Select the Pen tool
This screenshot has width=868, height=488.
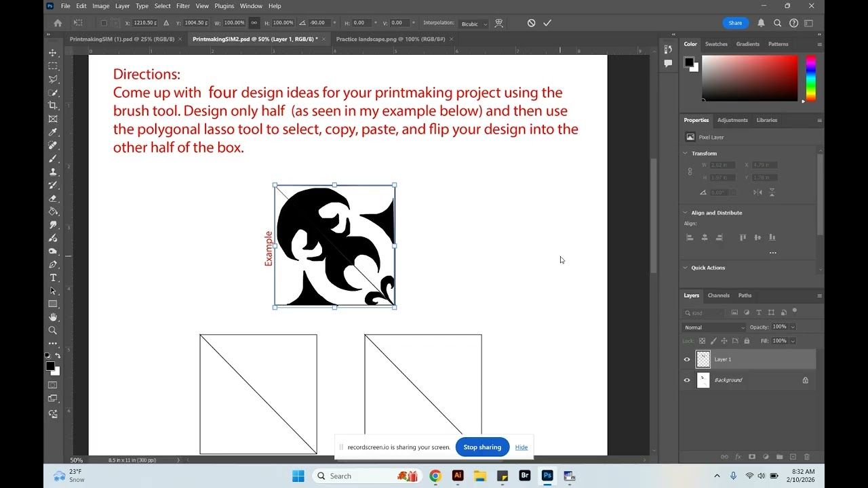[53, 264]
